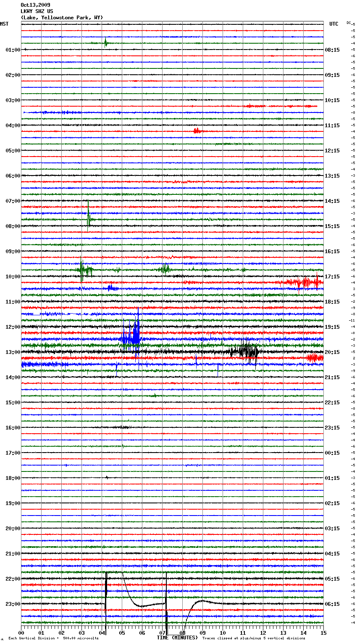Viewport: 357px width, 644px height.
Task: Click the minute tick label 00 on bottom axis
Action: (21, 633)
